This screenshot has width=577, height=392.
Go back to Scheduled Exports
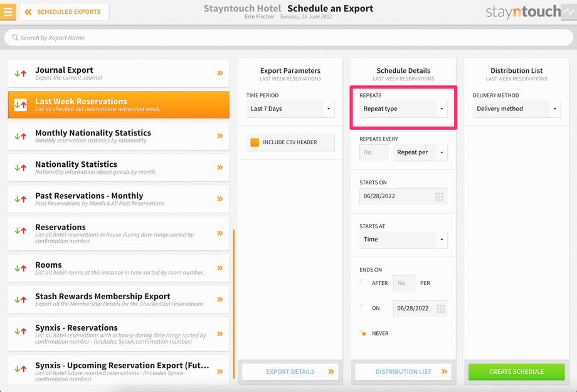click(x=65, y=12)
